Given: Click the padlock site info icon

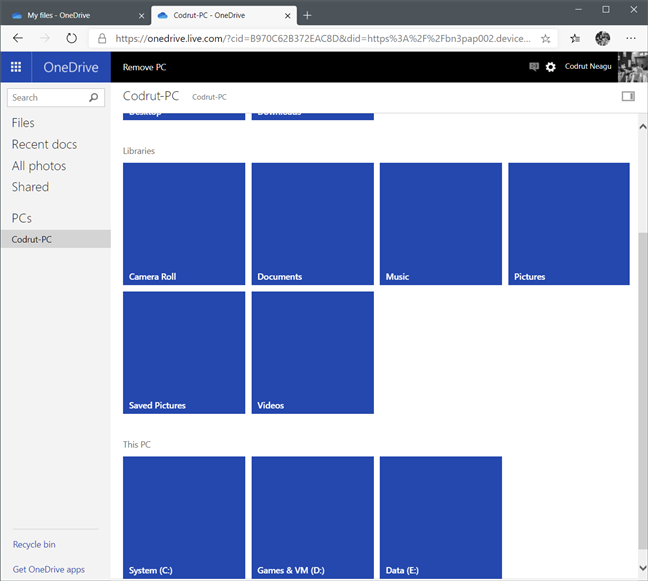Looking at the screenshot, I should coord(102,38).
